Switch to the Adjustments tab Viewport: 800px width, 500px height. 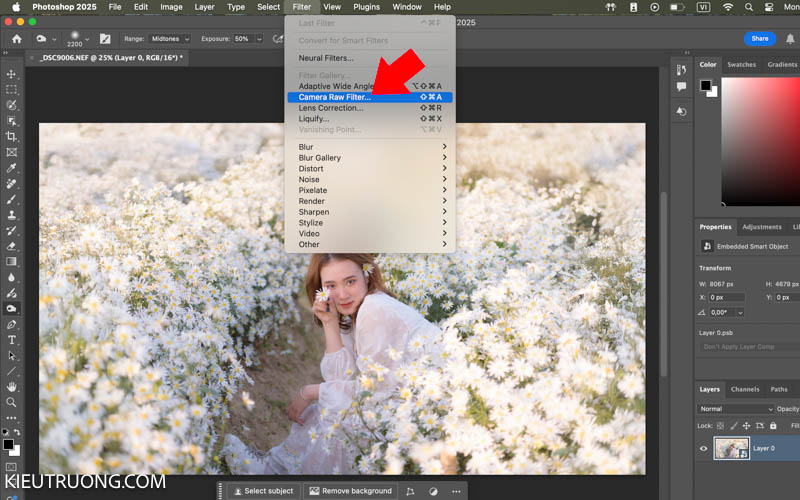[x=762, y=227]
